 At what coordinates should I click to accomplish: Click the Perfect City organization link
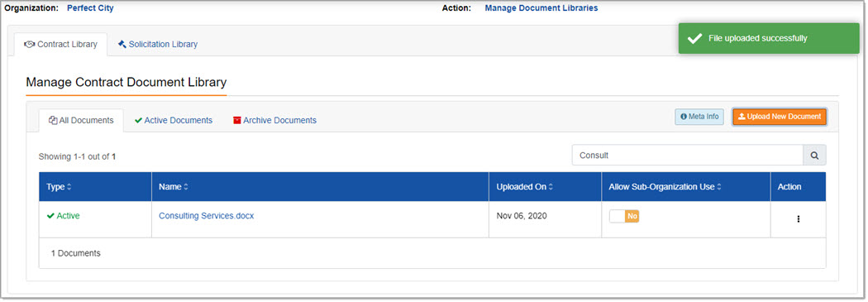tap(90, 8)
